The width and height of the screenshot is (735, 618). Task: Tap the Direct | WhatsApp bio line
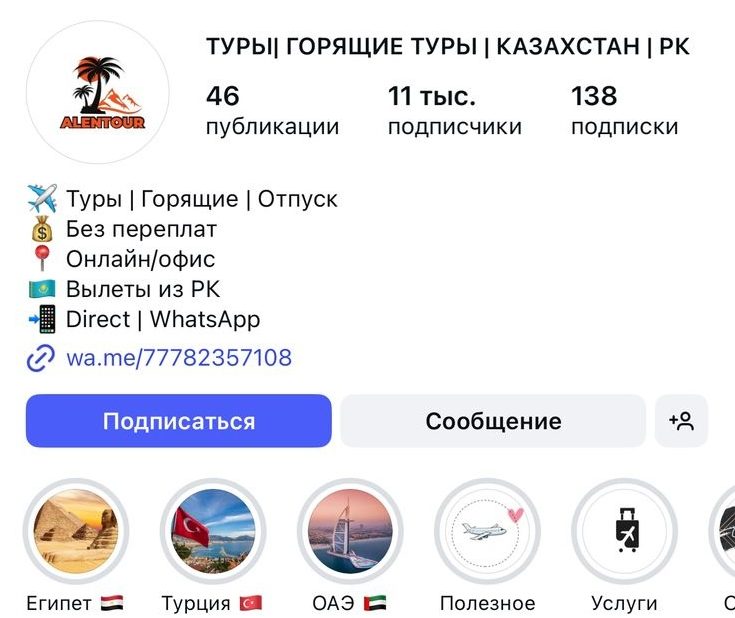(x=144, y=319)
